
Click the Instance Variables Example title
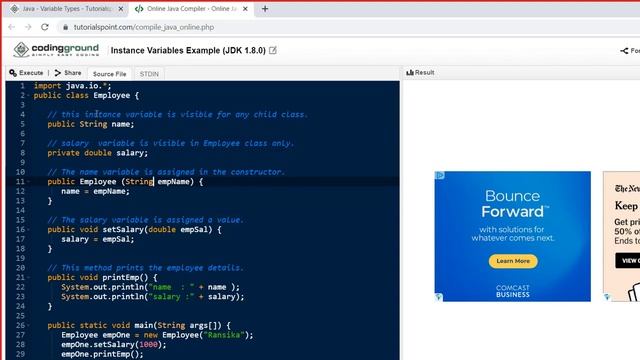tap(188, 51)
